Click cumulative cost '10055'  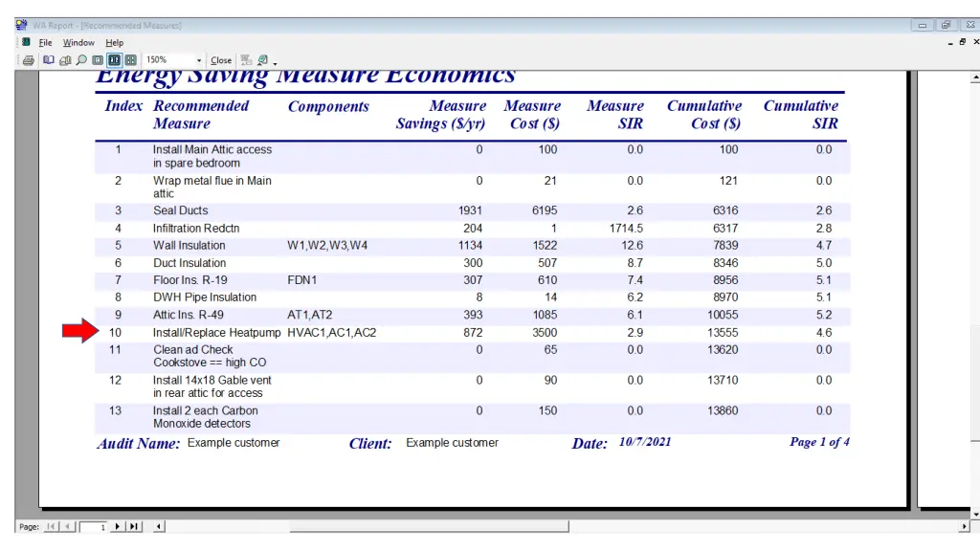point(723,315)
